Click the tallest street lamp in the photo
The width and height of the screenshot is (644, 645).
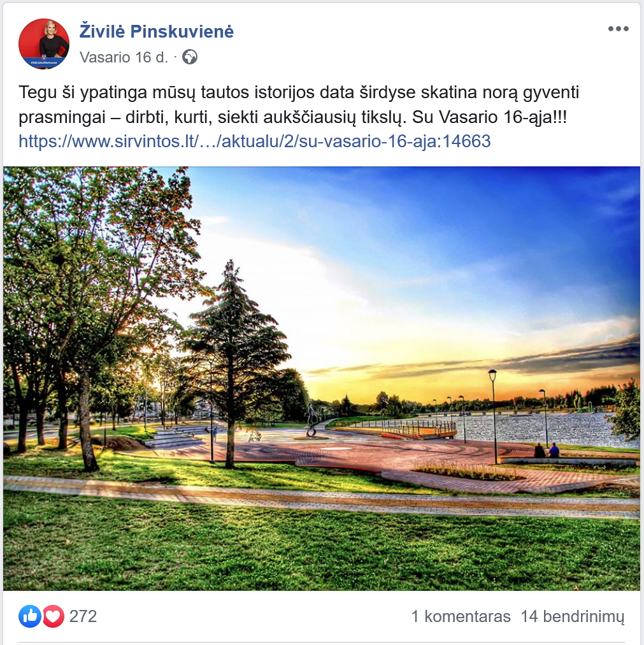coord(494,416)
